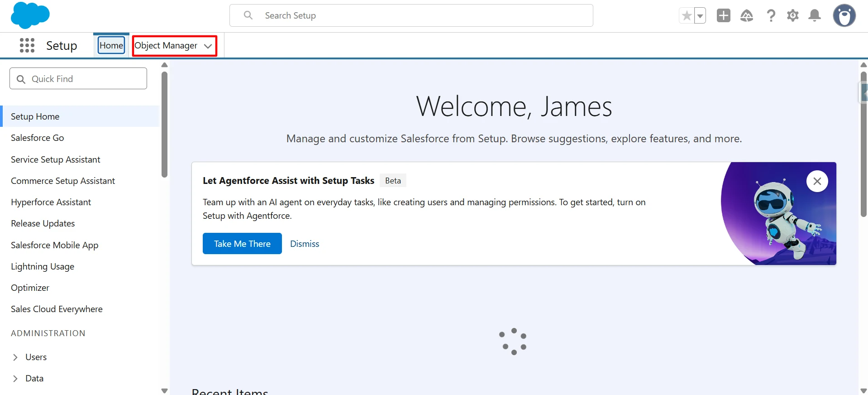The height and width of the screenshot is (395, 868).
Task: Click the main page scroll up arrow
Action: pos(863,65)
